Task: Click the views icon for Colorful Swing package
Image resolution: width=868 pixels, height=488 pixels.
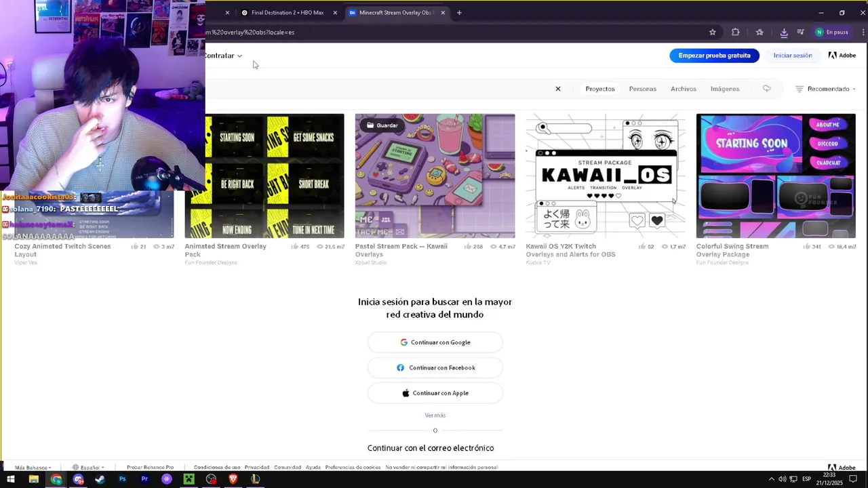Action: (x=830, y=247)
